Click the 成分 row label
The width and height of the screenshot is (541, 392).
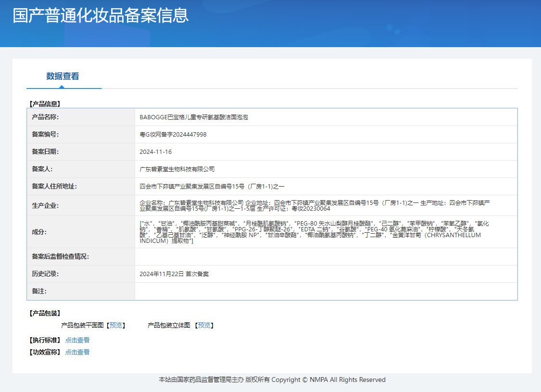[39, 232]
